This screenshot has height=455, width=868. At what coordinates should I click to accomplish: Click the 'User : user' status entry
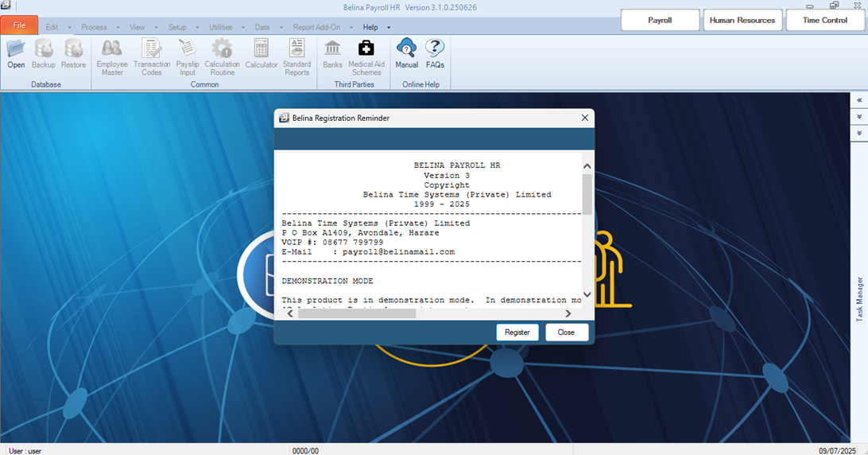pyautogui.click(x=25, y=451)
